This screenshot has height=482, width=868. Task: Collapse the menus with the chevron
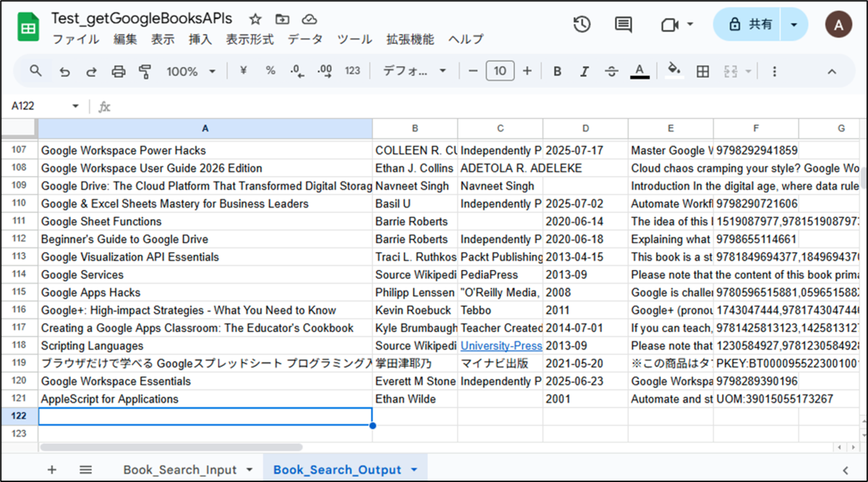tap(832, 71)
